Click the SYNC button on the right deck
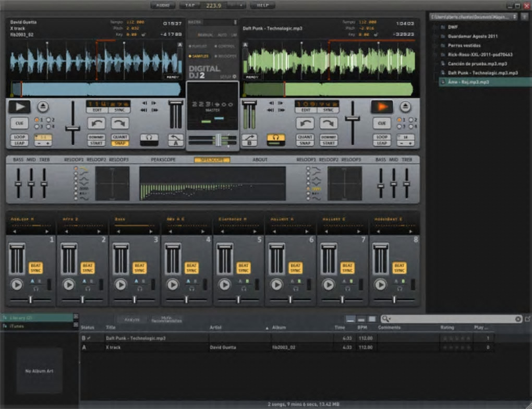532x409 pixels. tap(328, 110)
